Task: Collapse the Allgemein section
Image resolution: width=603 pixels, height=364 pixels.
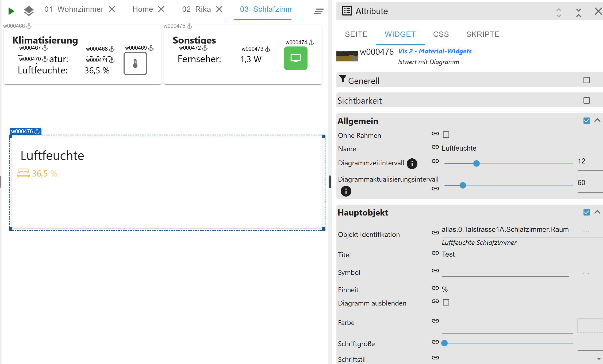Action: coord(597,120)
